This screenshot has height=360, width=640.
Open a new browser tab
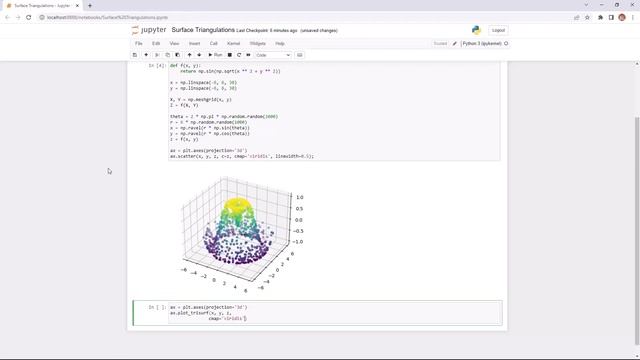tap(90, 6)
